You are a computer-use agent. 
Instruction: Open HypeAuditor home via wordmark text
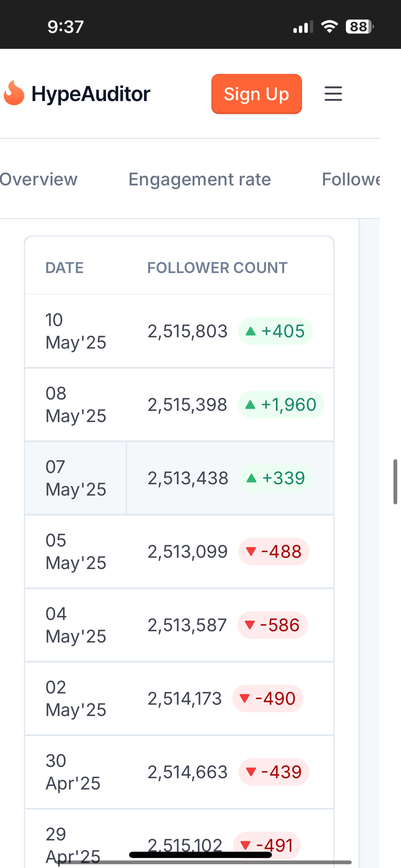pos(91,94)
